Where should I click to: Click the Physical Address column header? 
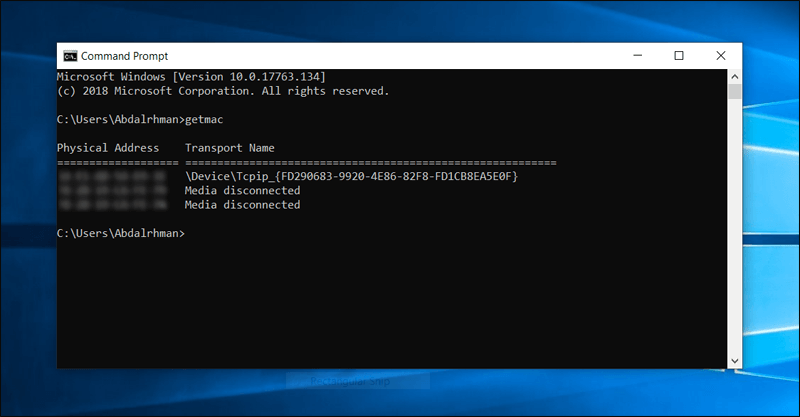click(108, 148)
